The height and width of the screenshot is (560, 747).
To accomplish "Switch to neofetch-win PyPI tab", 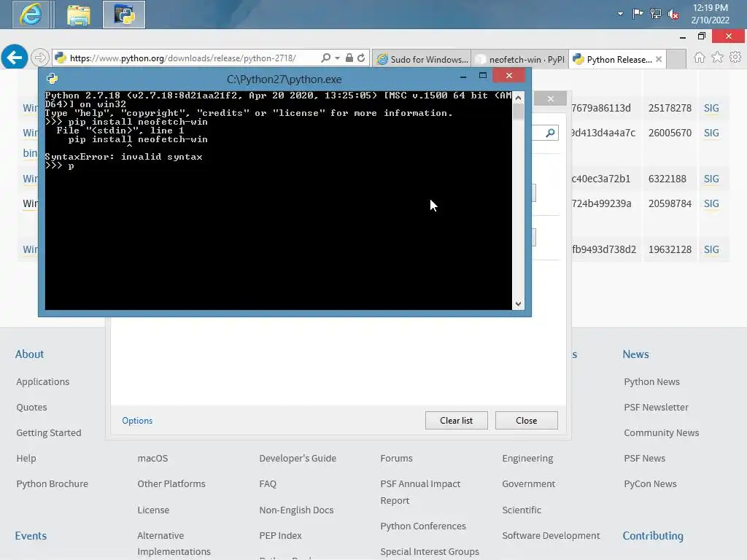I will (519, 59).
